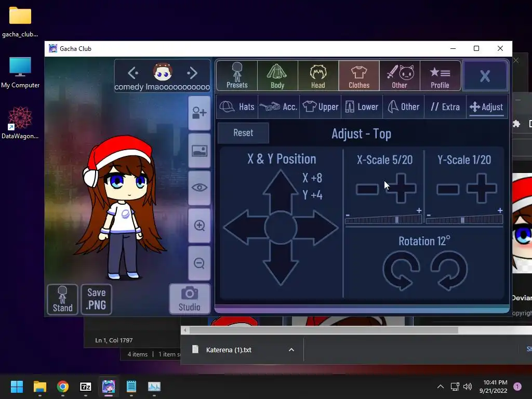
Task: Click the horizontal scrollbar in browser window
Action: [324, 330]
